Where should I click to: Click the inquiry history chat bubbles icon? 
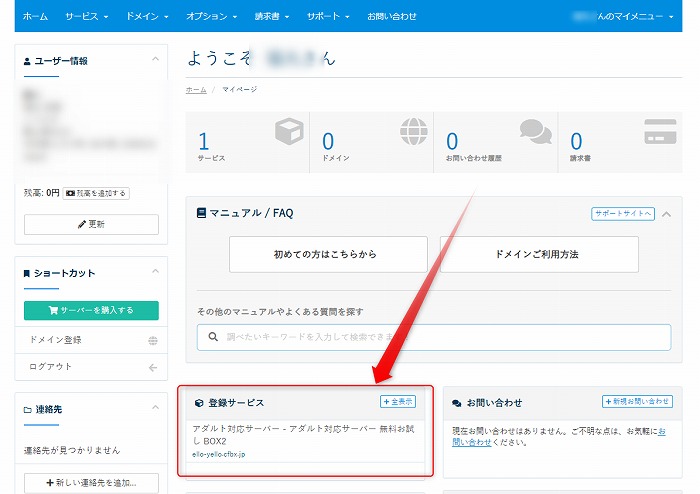tap(535, 132)
